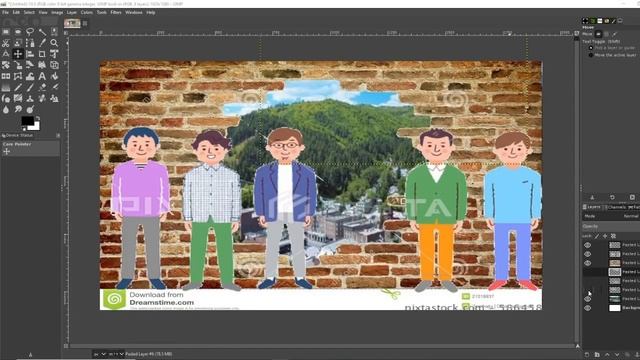Viewport: 640px width, 360px height.
Task: Select the cube-shaped 3D Transform tool
Action: [x=54, y=65]
